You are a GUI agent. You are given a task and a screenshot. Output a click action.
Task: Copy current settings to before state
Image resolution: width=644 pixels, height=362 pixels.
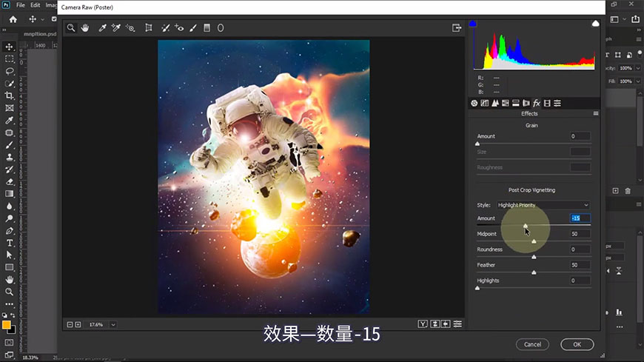pos(446,324)
